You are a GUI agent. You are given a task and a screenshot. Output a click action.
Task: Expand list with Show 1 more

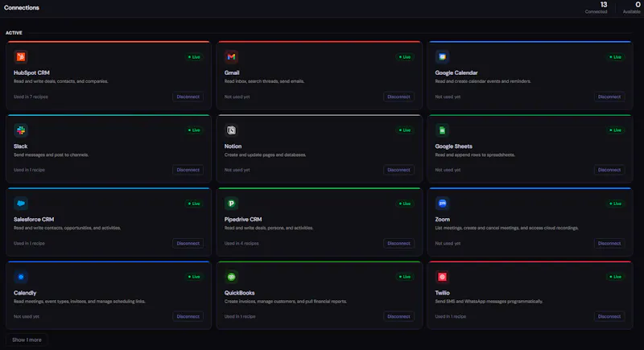[27, 340]
